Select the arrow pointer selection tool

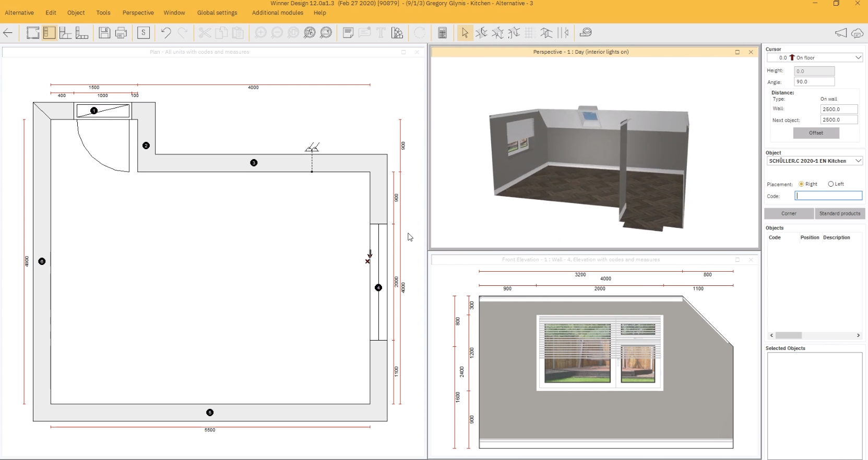click(464, 33)
